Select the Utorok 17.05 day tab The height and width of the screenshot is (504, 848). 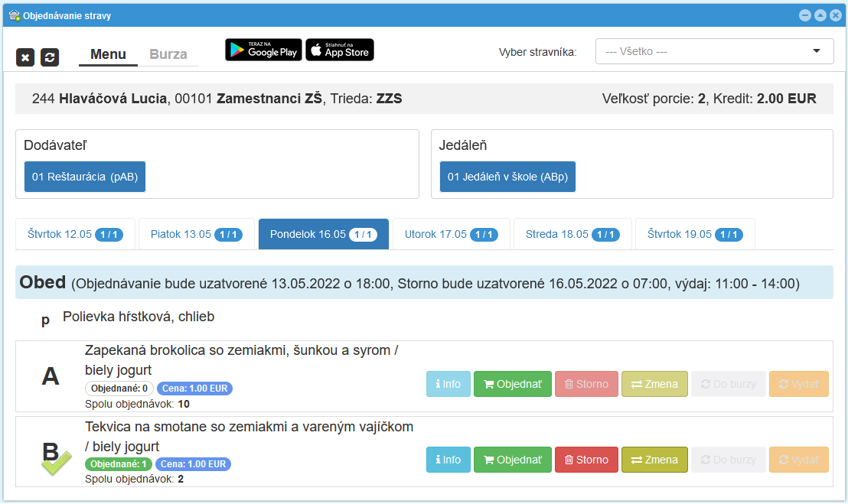coord(450,234)
